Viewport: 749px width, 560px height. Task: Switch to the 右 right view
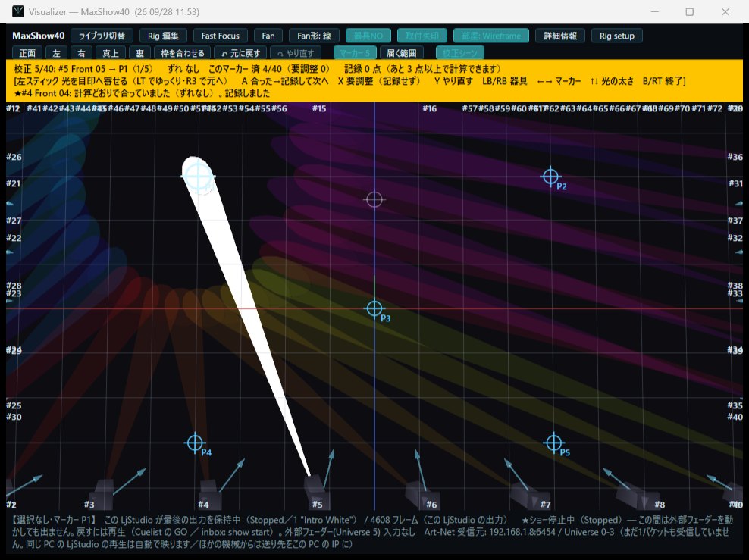coord(81,53)
